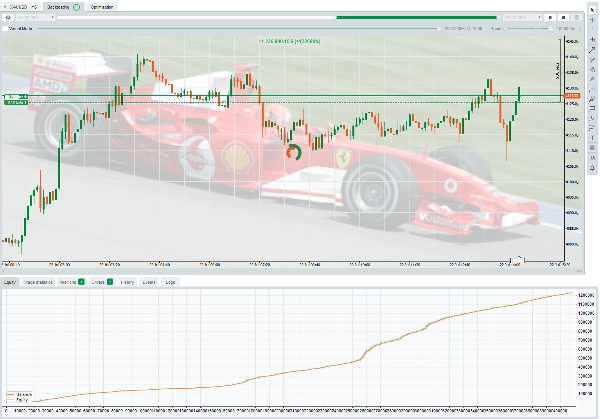The height and width of the screenshot is (419, 600).
Task: Open the Trade Statistics tab
Action: tap(38, 282)
